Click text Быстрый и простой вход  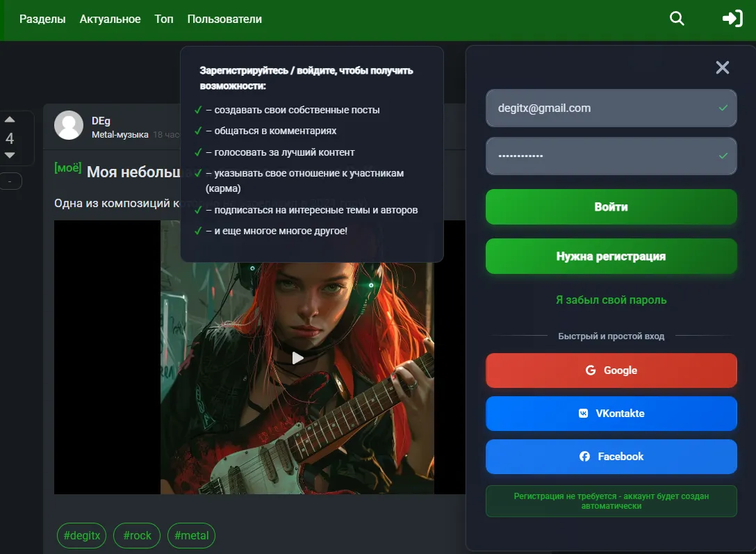[x=611, y=336]
